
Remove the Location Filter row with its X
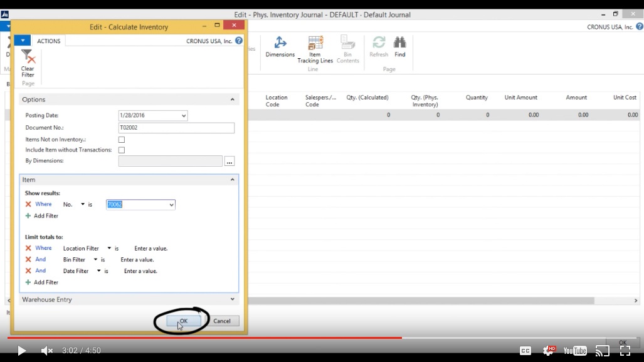[x=28, y=248]
